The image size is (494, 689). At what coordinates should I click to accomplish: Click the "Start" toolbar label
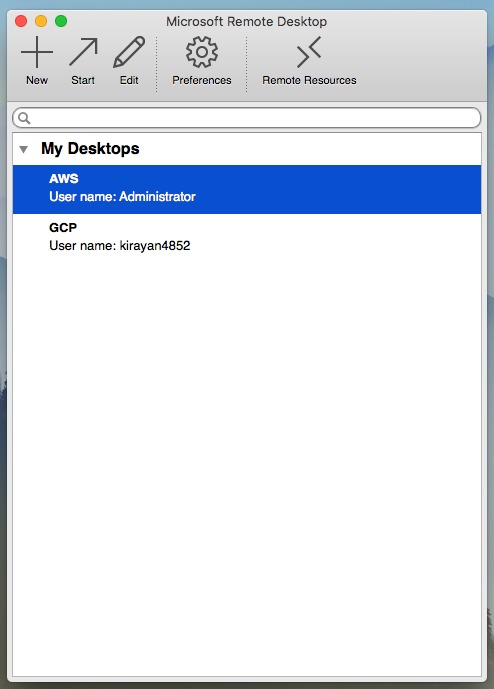[x=83, y=80]
